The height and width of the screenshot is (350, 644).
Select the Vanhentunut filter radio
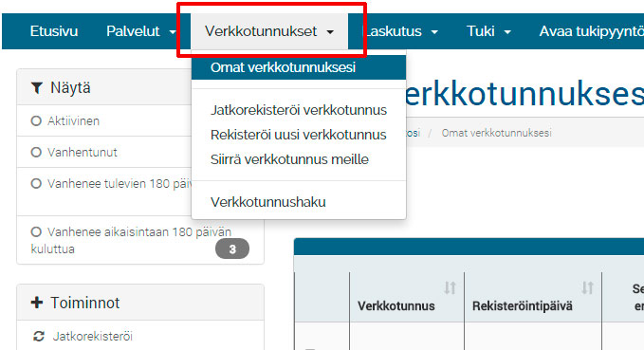[36, 152]
